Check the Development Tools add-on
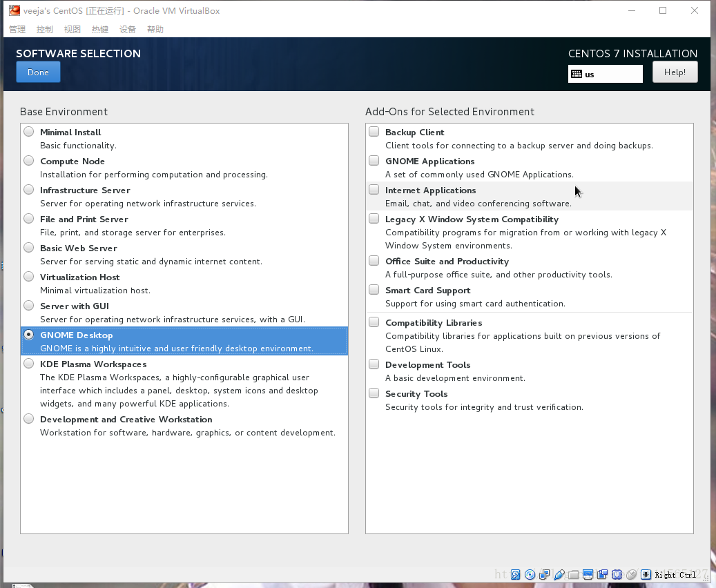The image size is (716, 588). coord(374,364)
